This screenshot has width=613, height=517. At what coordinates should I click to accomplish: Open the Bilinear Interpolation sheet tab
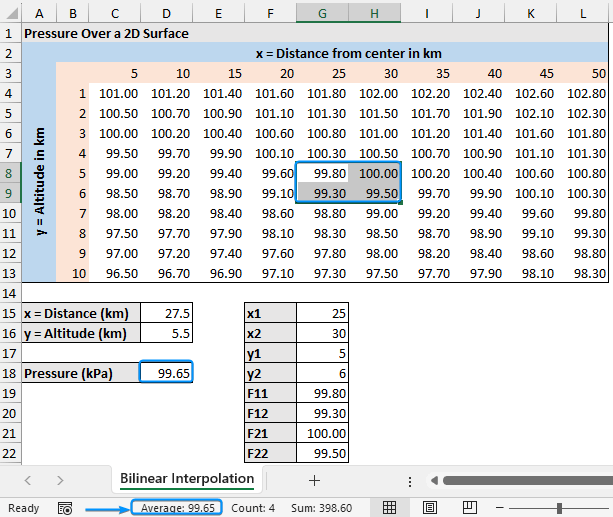click(187, 479)
